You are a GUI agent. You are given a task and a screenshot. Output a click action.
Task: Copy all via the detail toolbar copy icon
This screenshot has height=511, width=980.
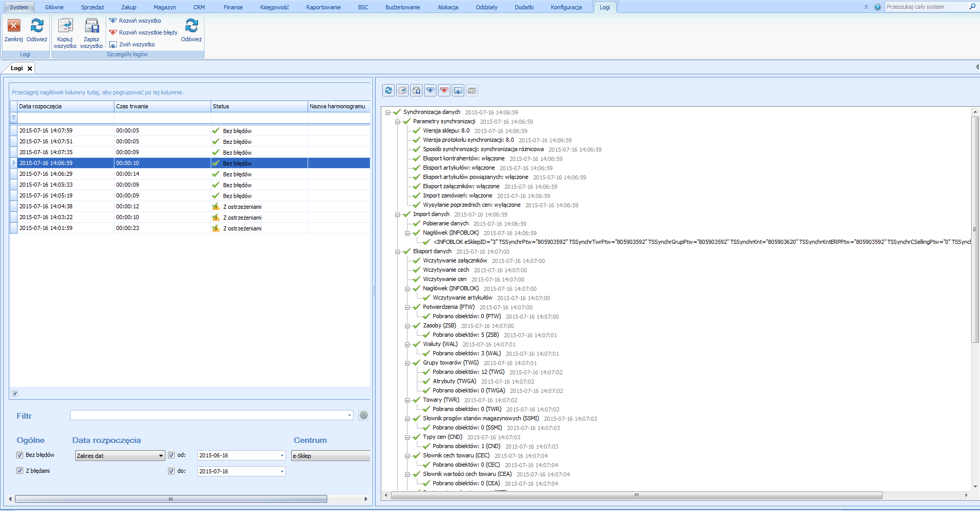pos(402,90)
